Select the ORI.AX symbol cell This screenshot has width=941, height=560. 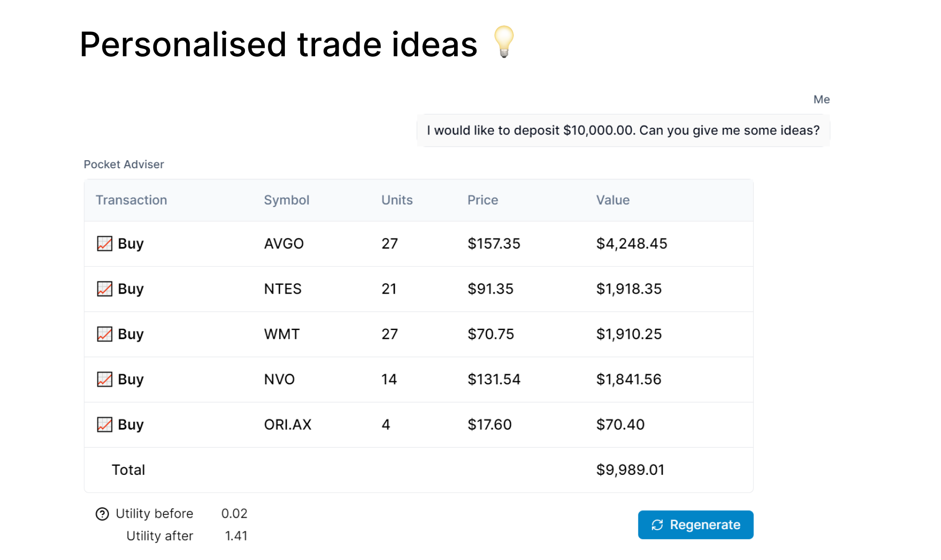[x=287, y=425]
